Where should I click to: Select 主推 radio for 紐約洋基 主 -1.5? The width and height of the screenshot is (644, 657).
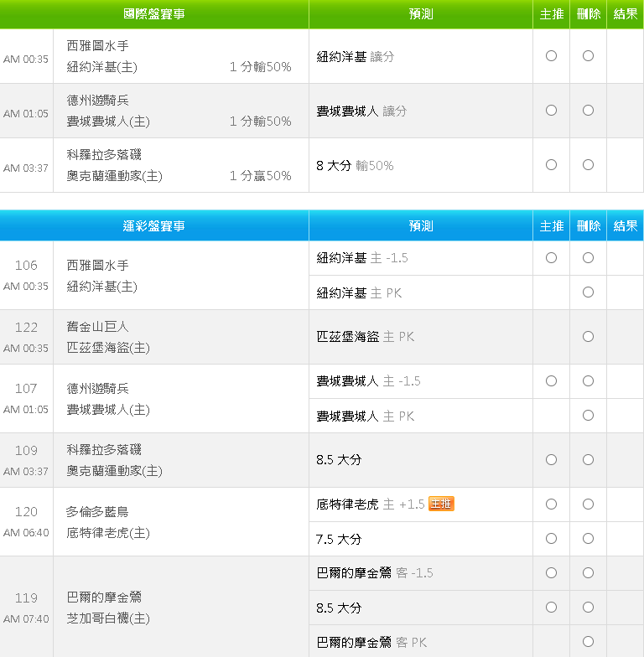551,258
